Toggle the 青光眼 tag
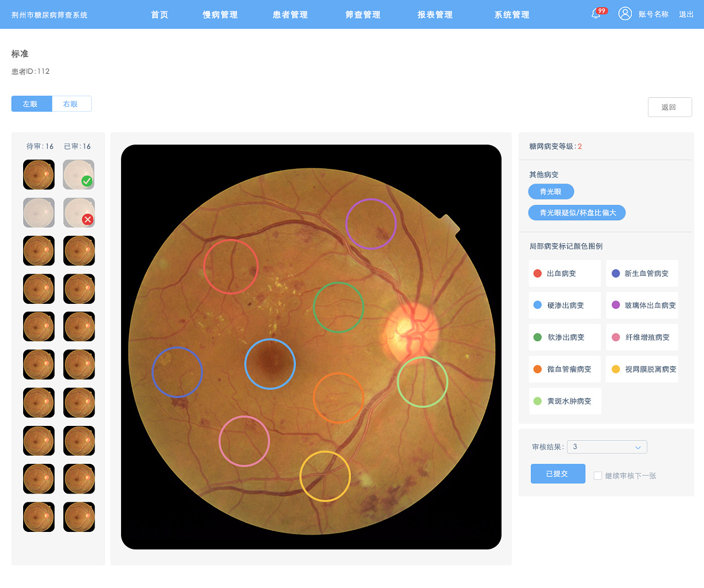Screen dimensions: 704x588 [x=551, y=191]
